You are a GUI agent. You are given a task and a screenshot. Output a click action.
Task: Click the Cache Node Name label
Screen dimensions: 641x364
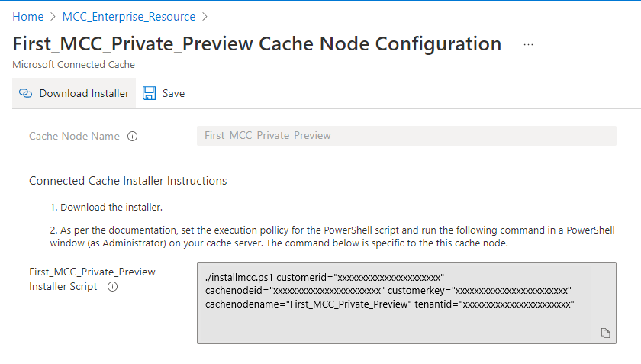coord(74,136)
